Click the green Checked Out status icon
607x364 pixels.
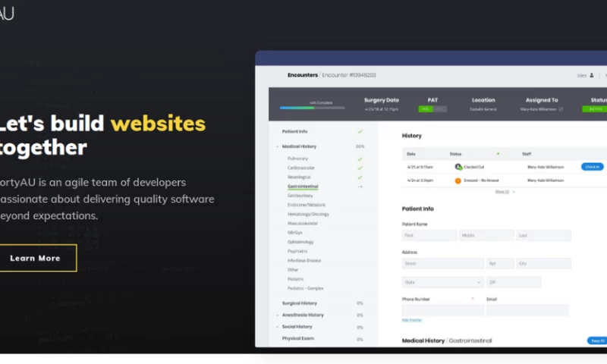pos(458,166)
